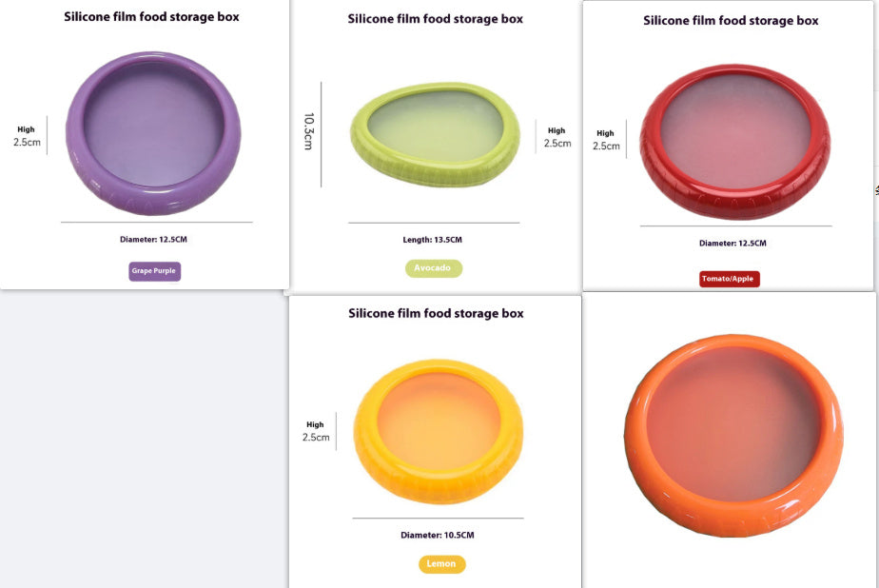
Task: Click the High 2.5cm label beside avocado box
Action: (557, 138)
